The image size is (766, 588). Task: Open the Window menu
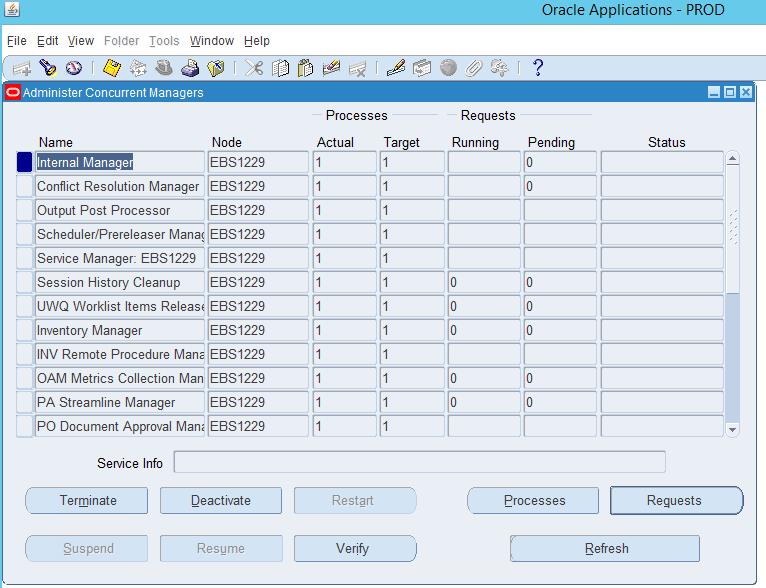pyautogui.click(x=211, y=41)
